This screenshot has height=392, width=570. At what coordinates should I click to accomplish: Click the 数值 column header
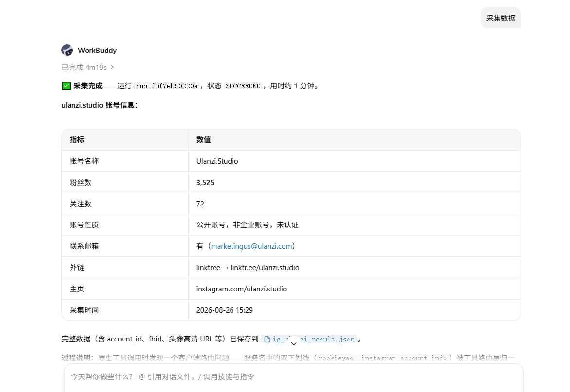(x=355, y=140)
